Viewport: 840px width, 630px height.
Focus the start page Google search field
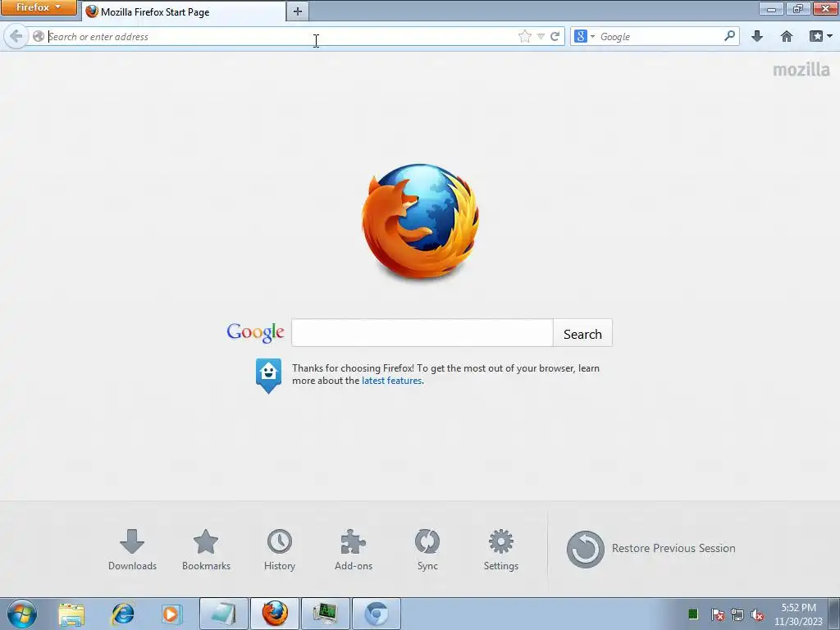click(422, 333)
